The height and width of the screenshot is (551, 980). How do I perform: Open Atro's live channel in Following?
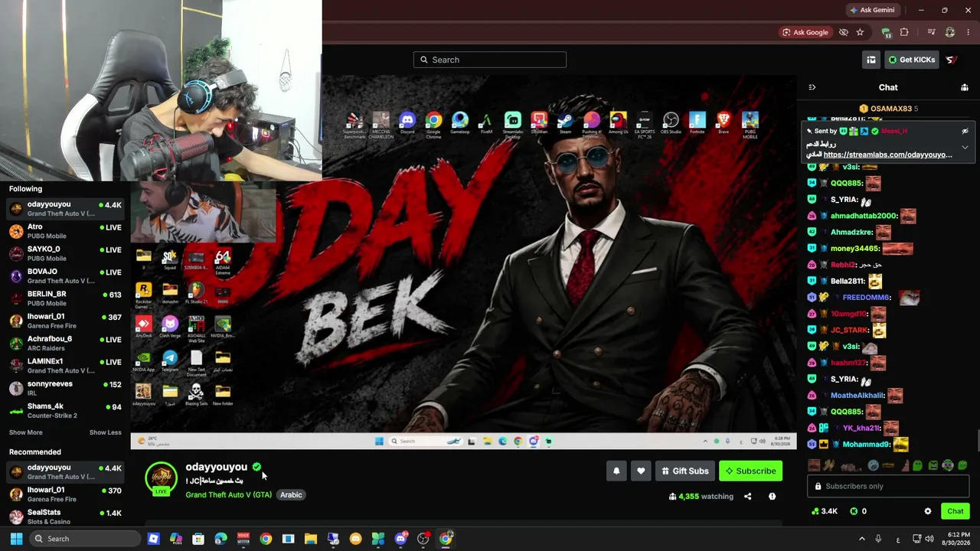tap(65, 231)
